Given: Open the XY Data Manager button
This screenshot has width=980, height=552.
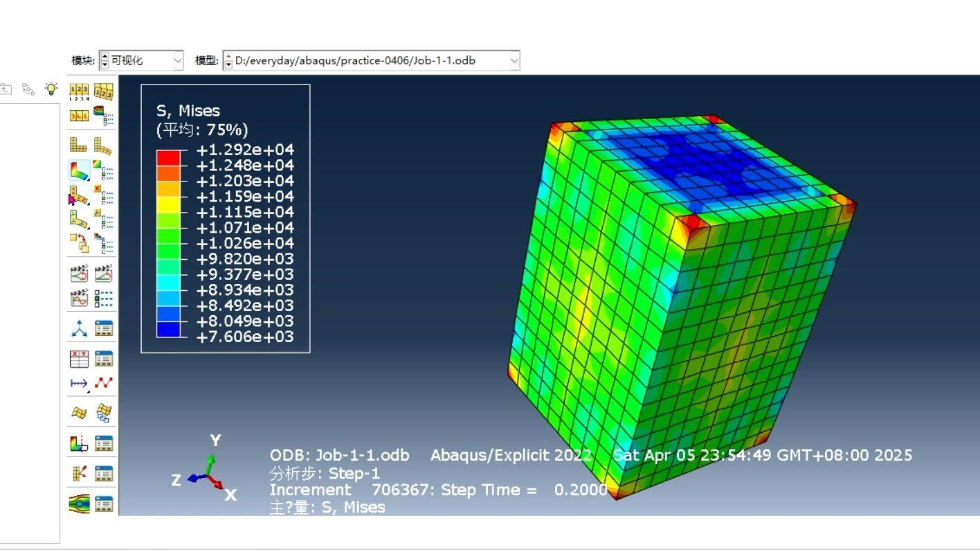Looking at the screenshot, I should [103, 359].
